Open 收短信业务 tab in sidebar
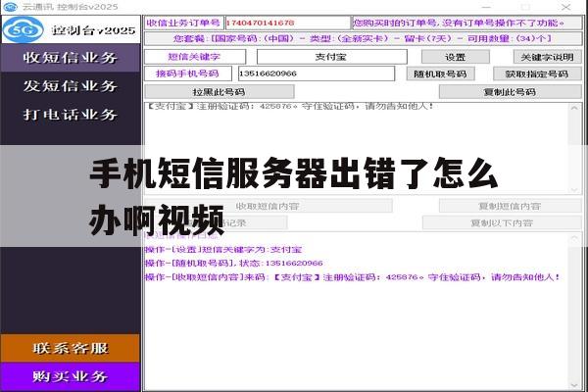Screen dimensions: 588x392 [71, 58]
